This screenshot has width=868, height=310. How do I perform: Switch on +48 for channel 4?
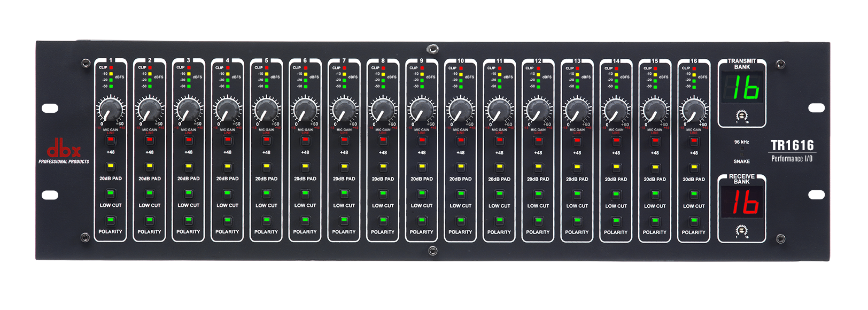click(x=228, y=141)
